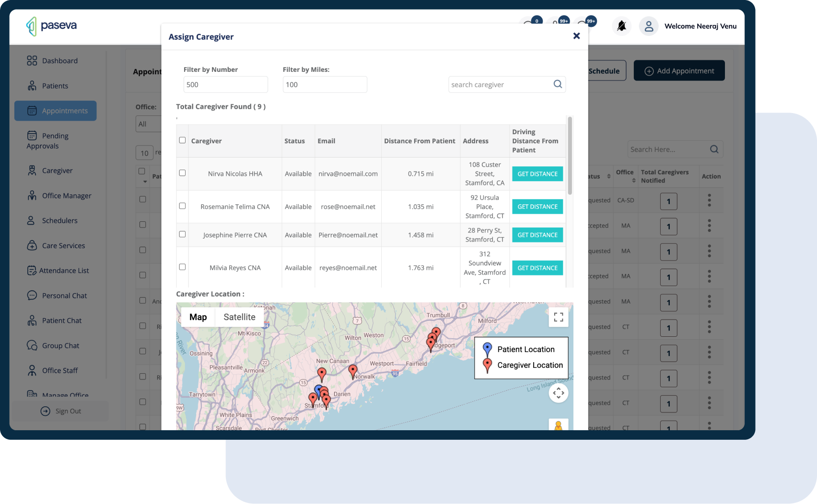Open the Office filter dropdown showing All
817x504 pixels.
[x=149, y=124]
